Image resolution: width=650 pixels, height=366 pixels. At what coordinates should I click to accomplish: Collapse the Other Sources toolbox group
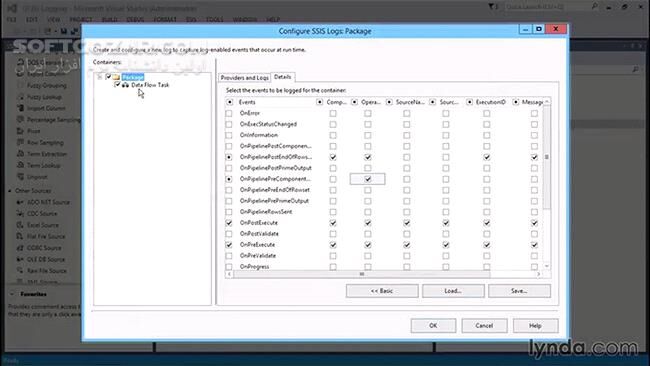click(10, 191)
